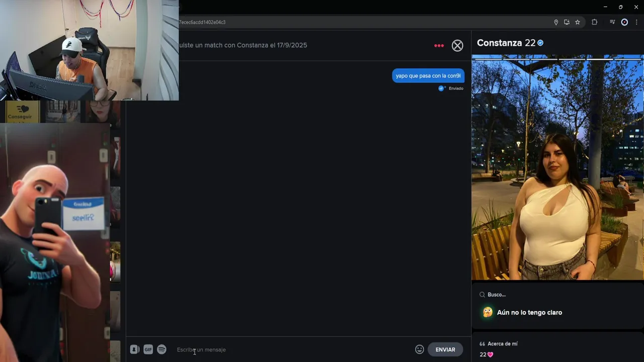This screenshot has height=362, width=644.
Task: Click the thinking emoji beside 'Aún no lo tengo claro'
Action: pos(488,312)
